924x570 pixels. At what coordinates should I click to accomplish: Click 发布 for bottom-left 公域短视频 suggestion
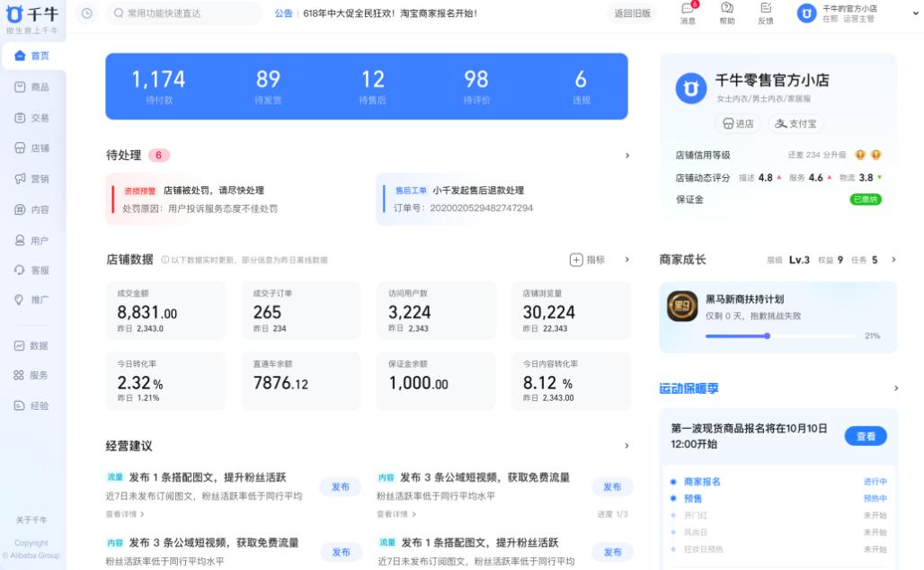click(342, 552)
